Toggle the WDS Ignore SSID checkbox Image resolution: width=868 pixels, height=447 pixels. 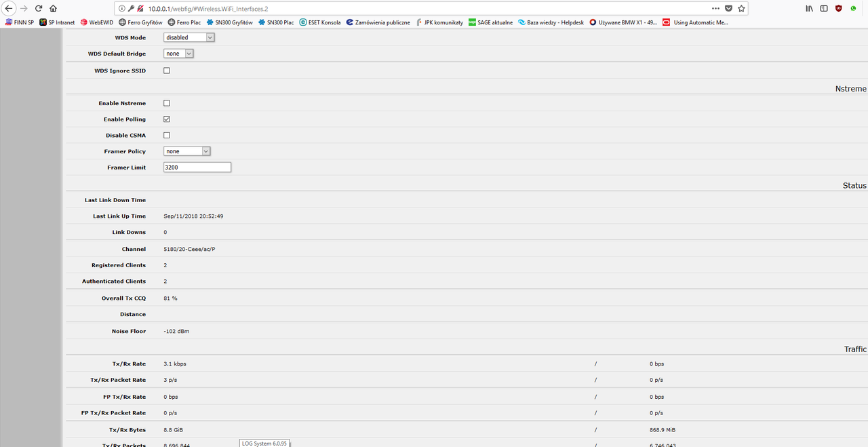(167, 71)
